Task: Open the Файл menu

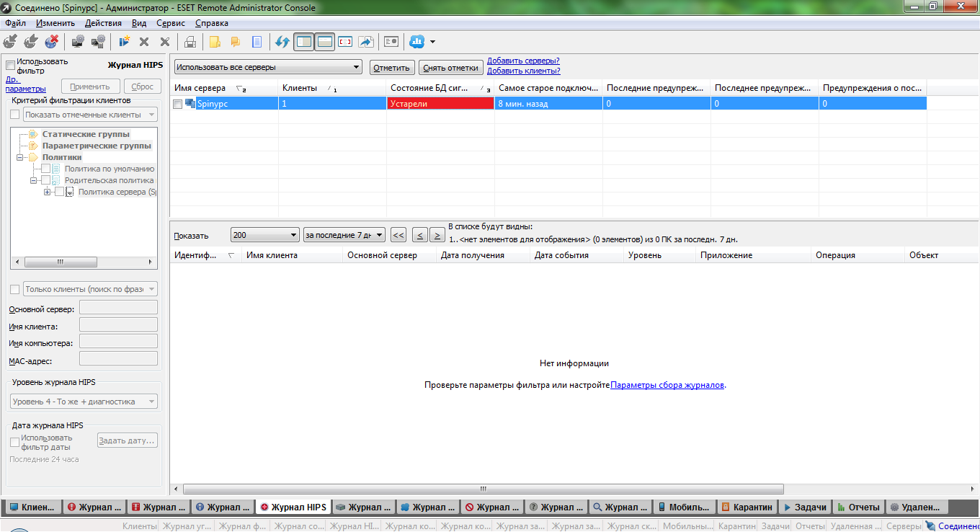Action: pyautogui.click(x=15, y=23)
